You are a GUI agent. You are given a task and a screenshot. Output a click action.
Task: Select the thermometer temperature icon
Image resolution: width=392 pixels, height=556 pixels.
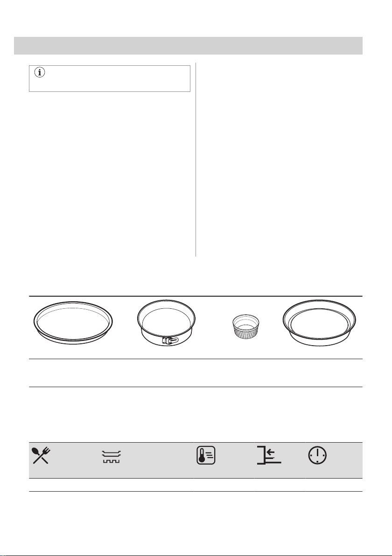pos(206,455)
